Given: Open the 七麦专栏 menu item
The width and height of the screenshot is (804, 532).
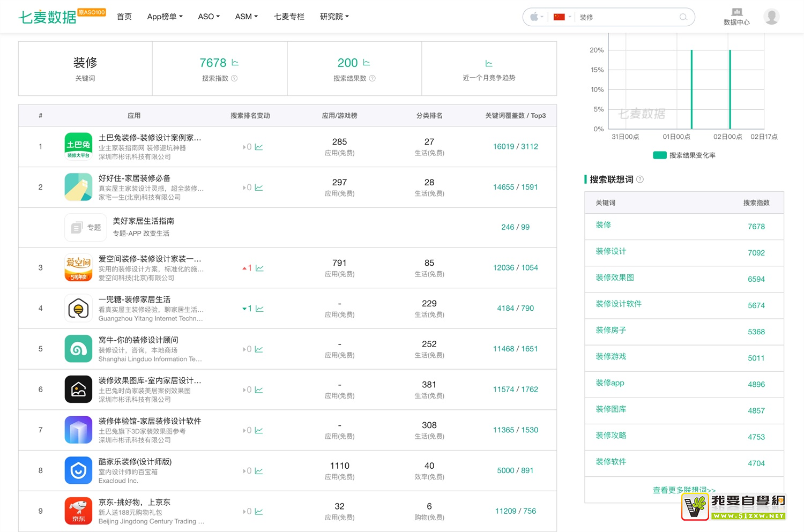Looking at the screenshot, I should [x=289, y=17].
